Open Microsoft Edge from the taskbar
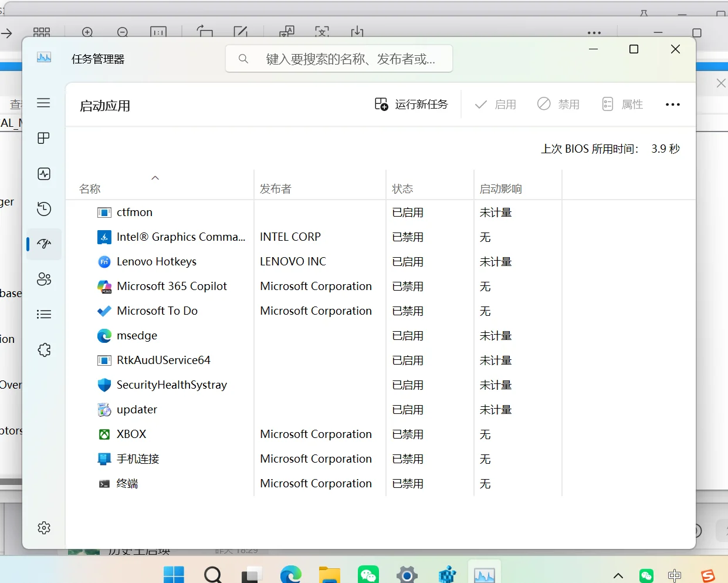This screenshot has width=728, height=583. [x=290, y=575]
